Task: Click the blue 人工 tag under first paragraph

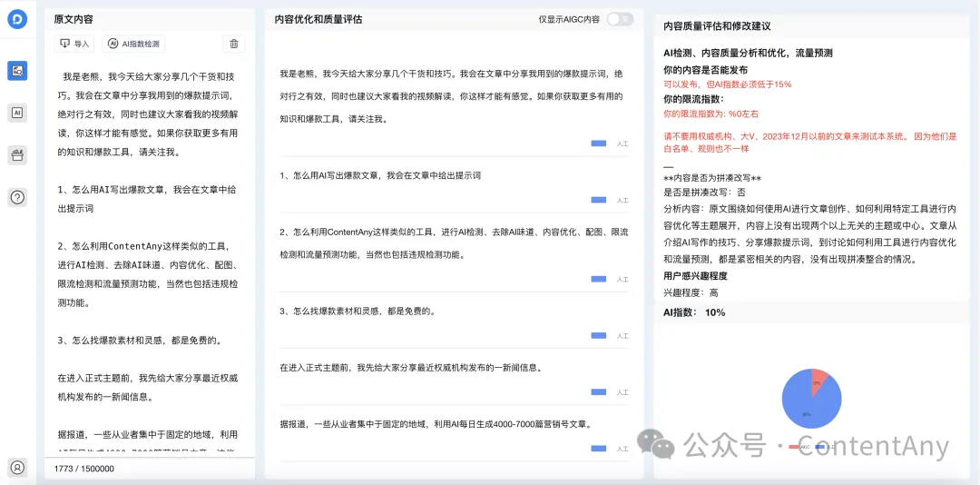Action: pyautogui.click(x=600, y=144)
